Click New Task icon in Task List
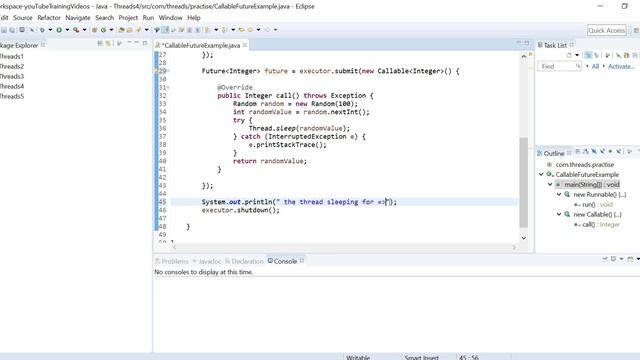640x360 pixels. pos(569,55)
